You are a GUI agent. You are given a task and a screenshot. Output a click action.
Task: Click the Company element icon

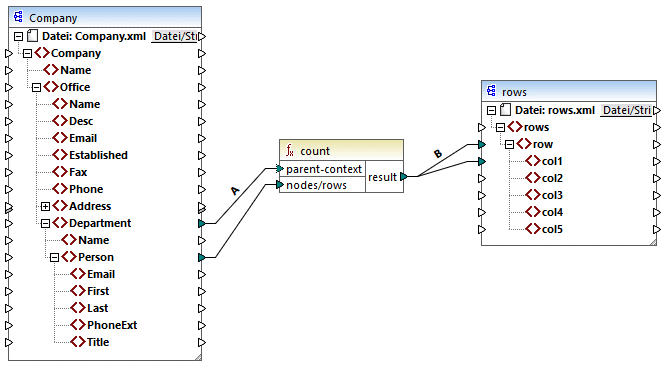[42, 53]
